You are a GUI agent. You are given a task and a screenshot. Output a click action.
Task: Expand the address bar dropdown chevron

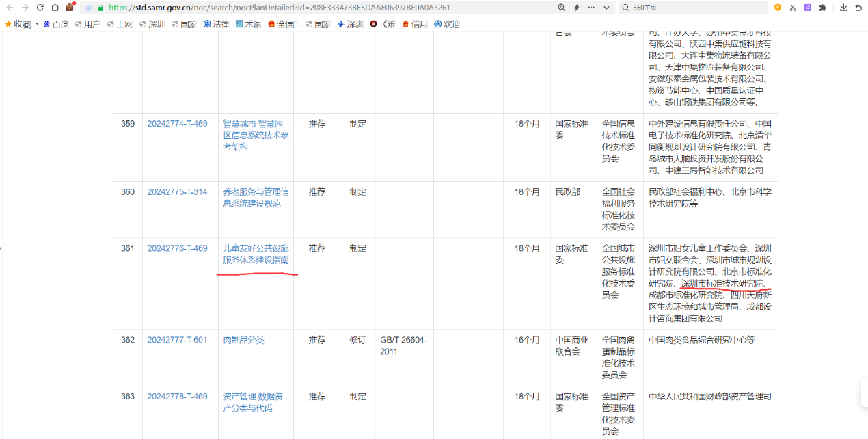click(607, 8)
